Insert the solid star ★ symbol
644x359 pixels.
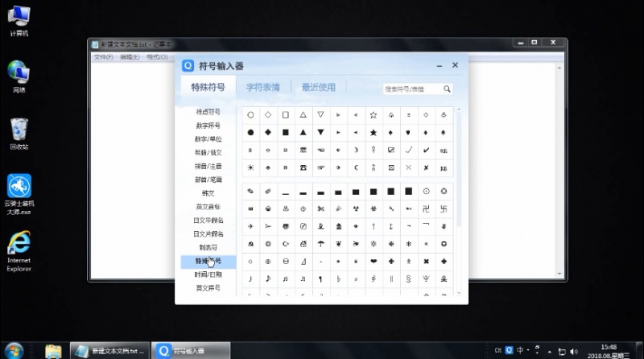pyautogui.click(x=374, y=132)
